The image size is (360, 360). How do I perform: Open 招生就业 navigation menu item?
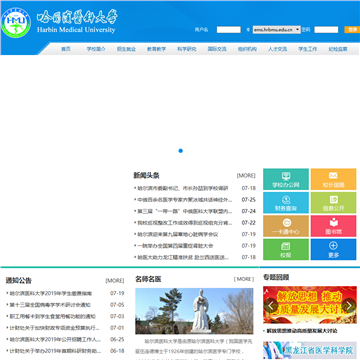pyautogui.click(x=126, y=49)
